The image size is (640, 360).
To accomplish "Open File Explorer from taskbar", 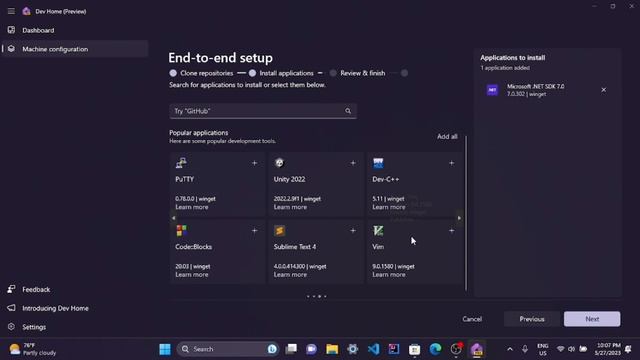I will click(x=332, y=349).
